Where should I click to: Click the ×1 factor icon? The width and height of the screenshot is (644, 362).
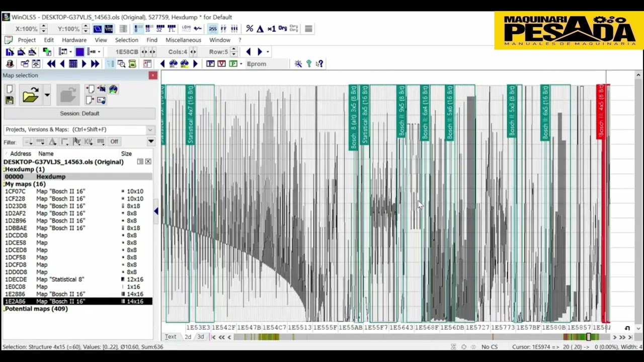pos(271,29)
